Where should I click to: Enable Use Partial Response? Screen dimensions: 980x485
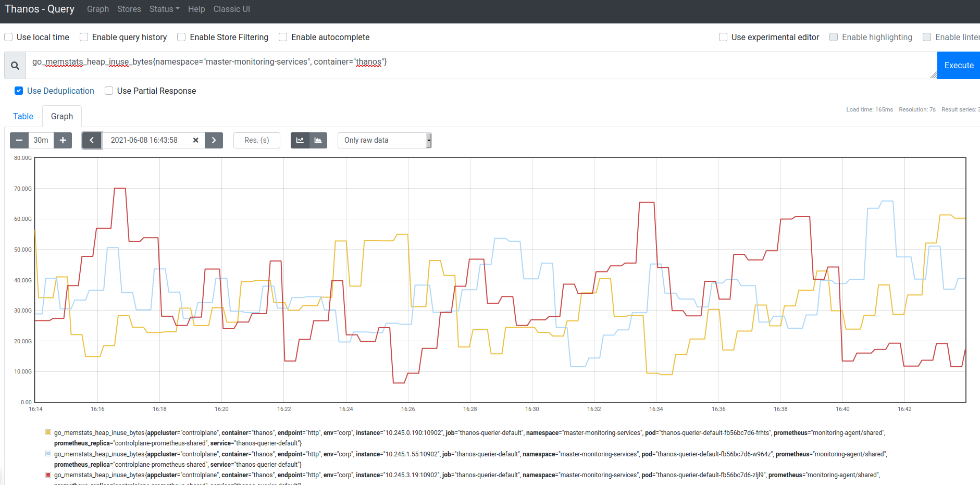[x=108, y=91]
